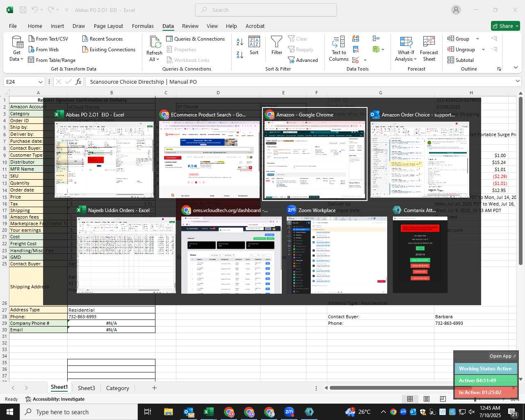
Task: Switch to Page Layout view
Action: tap(426, 399)
